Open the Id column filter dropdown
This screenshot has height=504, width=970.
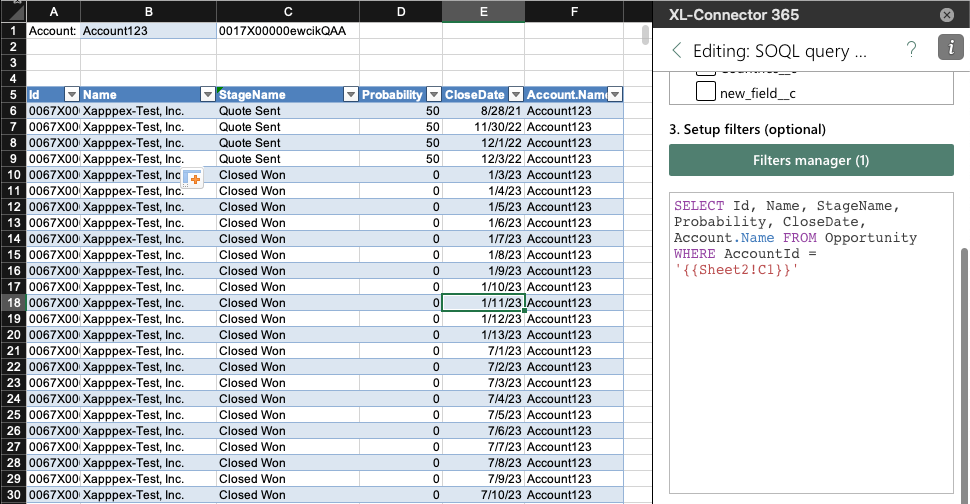[x=72, y=95]
